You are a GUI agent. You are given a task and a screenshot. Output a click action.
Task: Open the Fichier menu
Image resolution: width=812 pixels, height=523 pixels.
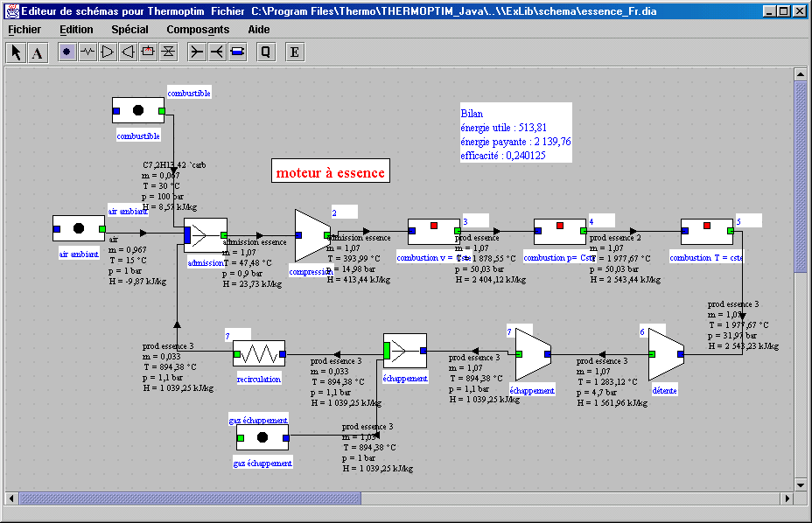(x=24, y=30)
